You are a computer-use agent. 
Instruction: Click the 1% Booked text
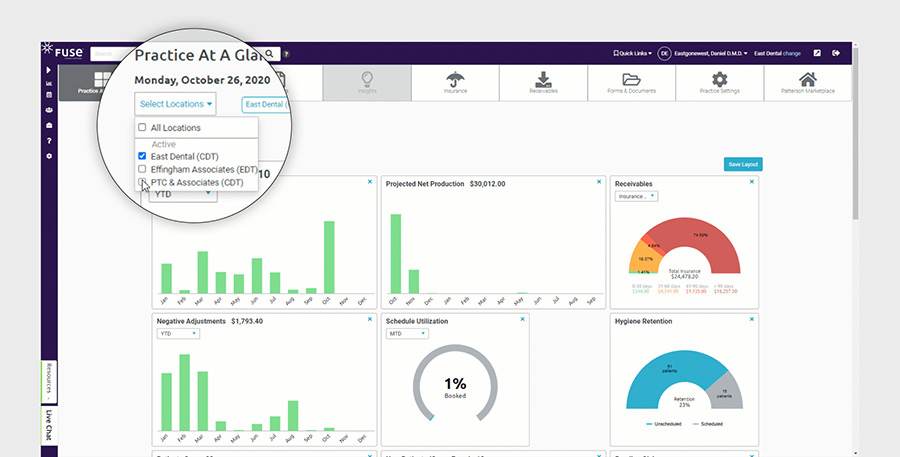coord(455,388)
